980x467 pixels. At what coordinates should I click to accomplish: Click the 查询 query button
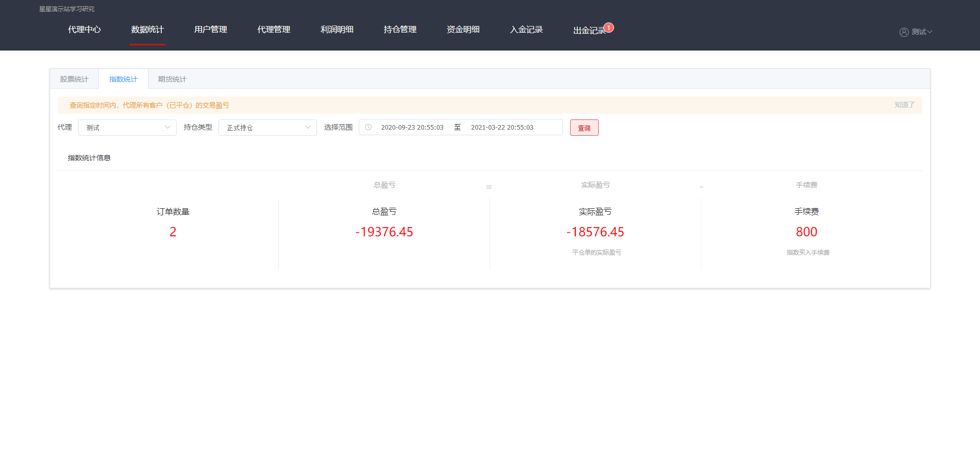pos(584,127)
